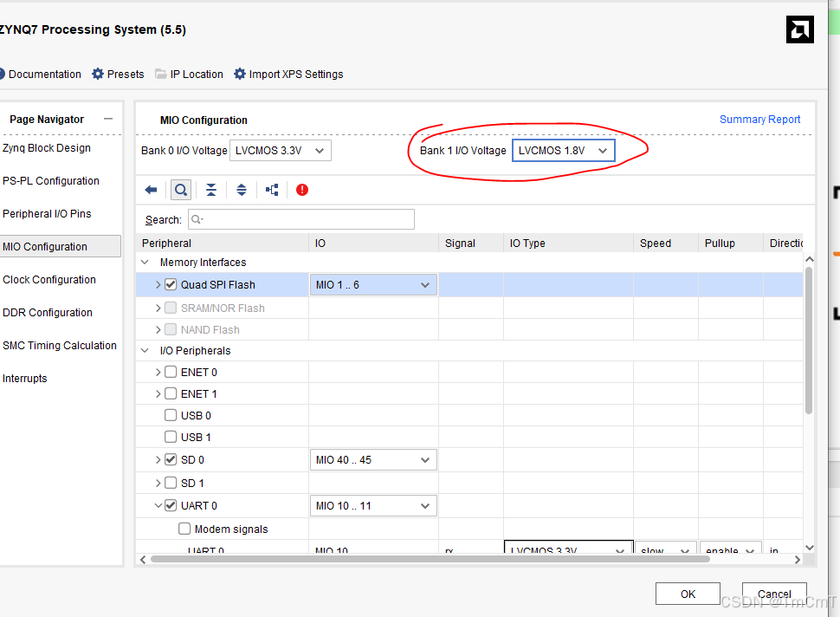Enable ENET 0 checkbox

171,372
